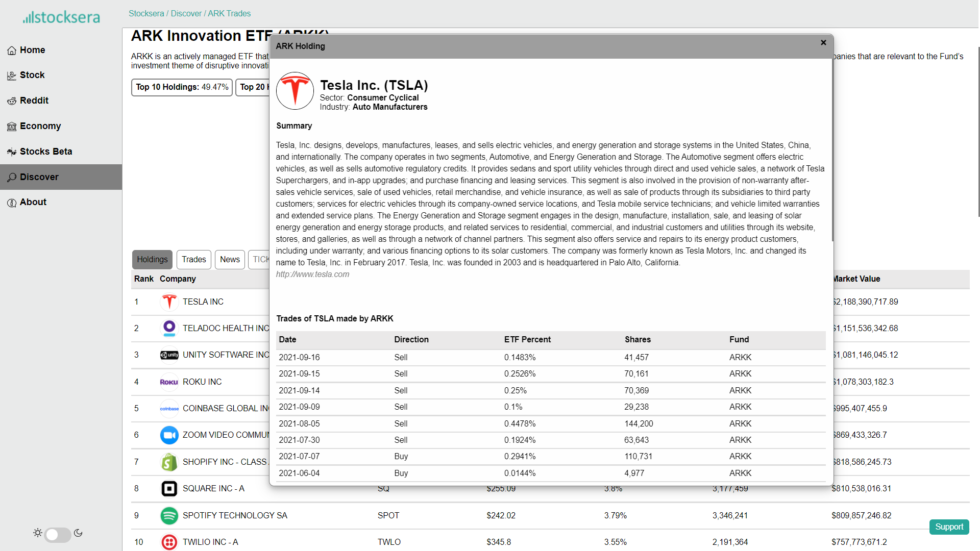Switch to the News tab
Viewport: 980px width, 551px height.
[230, 259]
